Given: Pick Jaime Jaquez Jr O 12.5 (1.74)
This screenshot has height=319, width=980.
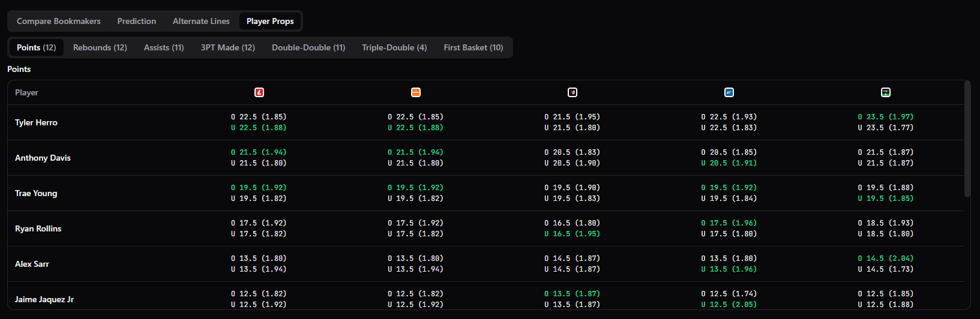Looking at the screenshot, I should tap(729, 294).
